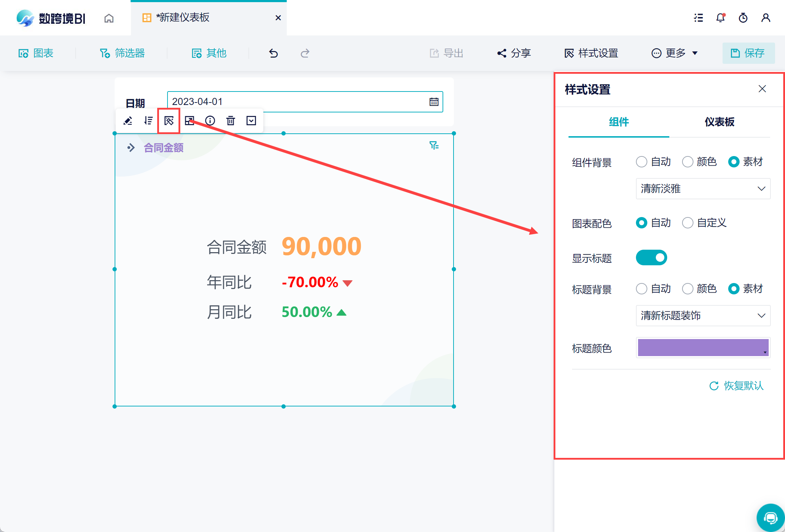The height and width of the screenshot is (532, 785).
Task: Click the sort icon in component toolbar
Action: [148, 121]
